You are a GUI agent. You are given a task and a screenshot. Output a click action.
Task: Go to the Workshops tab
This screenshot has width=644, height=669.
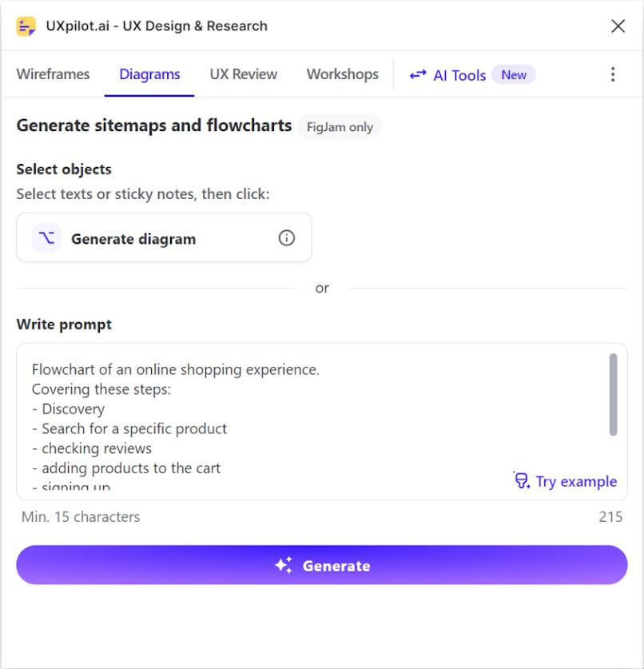[x=343, y=74]
